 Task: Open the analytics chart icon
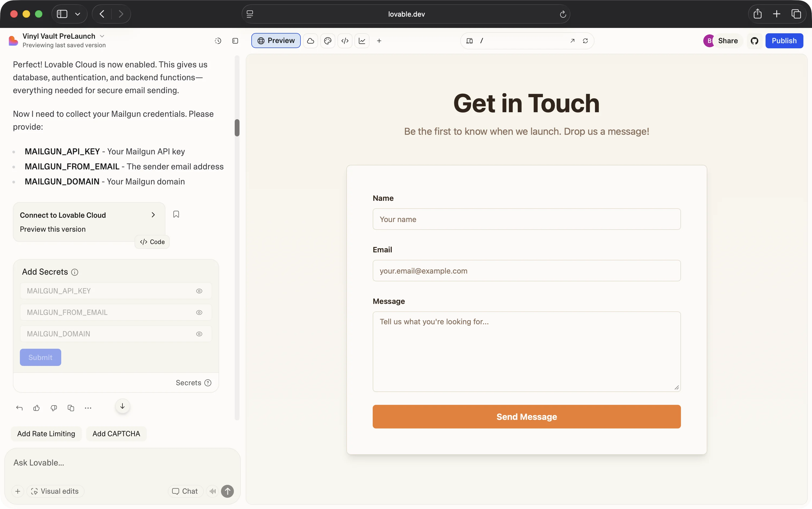pos(362,41)
